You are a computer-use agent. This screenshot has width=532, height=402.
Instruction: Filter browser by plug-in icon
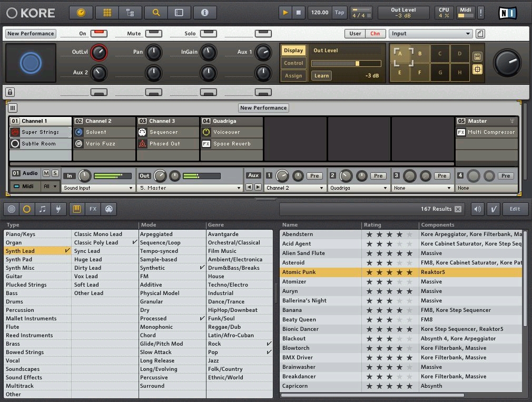point(58,209)
